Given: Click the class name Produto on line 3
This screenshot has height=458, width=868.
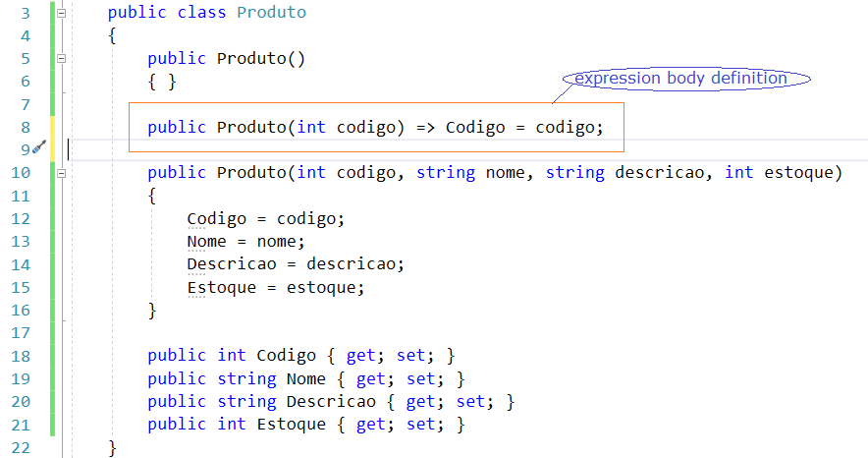Looking at the screenshot, I should 272,13.
